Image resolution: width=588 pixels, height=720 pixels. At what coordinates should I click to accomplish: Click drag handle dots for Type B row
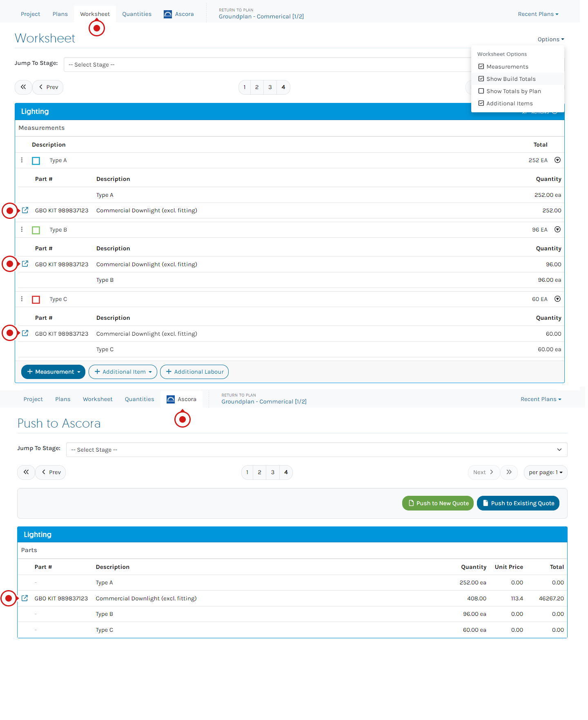pos(22,230)
